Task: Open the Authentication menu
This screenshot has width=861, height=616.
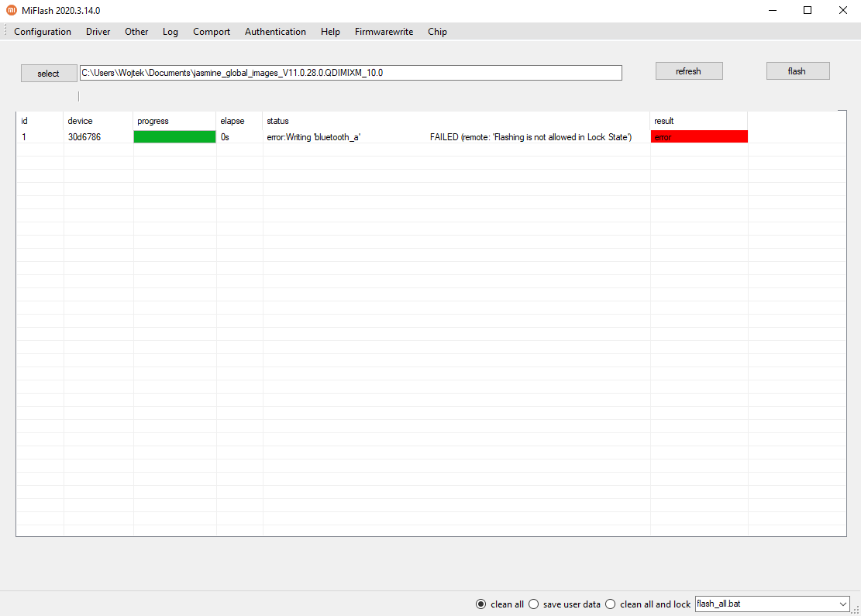Action: [x=276, y=32]
